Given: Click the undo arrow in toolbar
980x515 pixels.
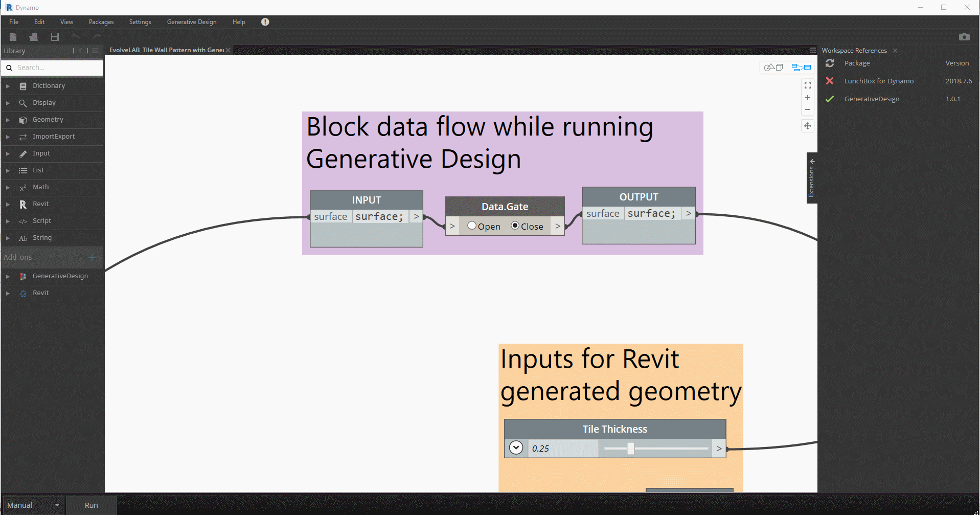Looking at the screenshot, I should coord(76,37).
